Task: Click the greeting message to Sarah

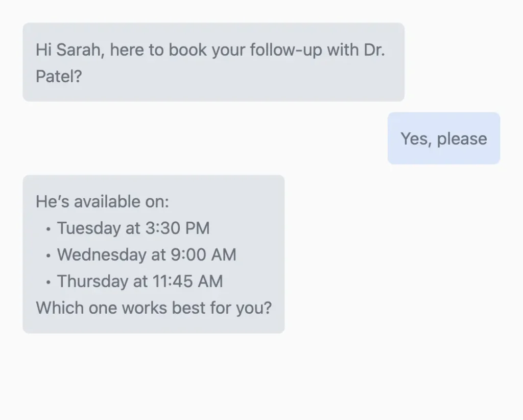Action: [213, 62]
